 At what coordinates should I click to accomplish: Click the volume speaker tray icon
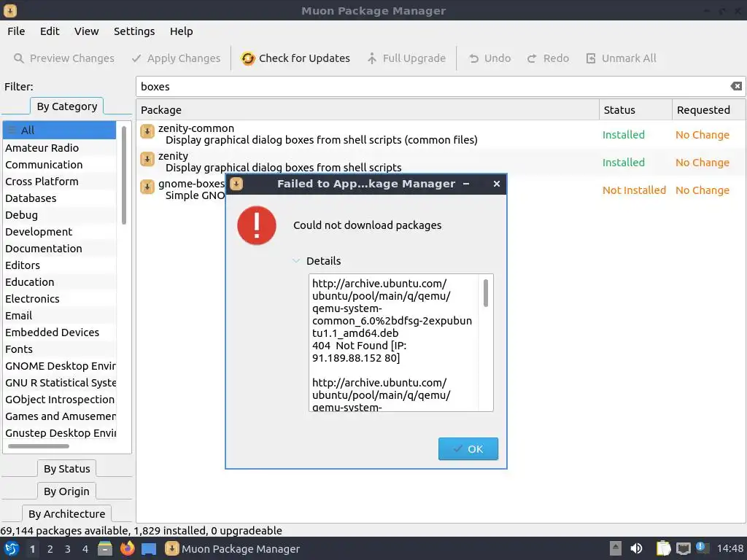[636, 548]
